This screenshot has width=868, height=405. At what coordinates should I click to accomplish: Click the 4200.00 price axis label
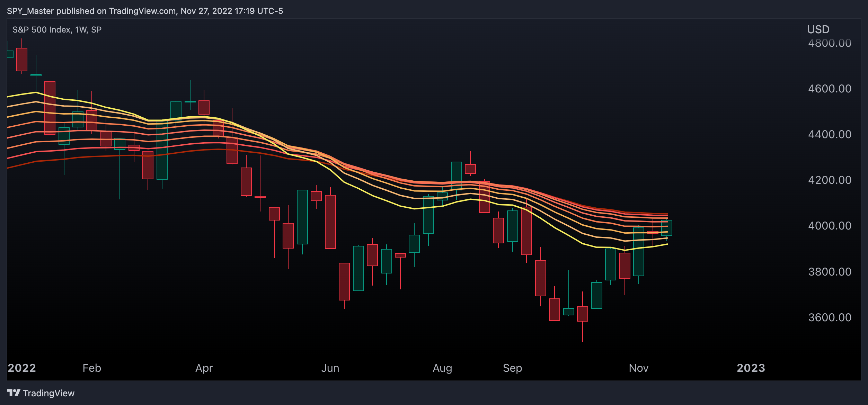[830, 180]
